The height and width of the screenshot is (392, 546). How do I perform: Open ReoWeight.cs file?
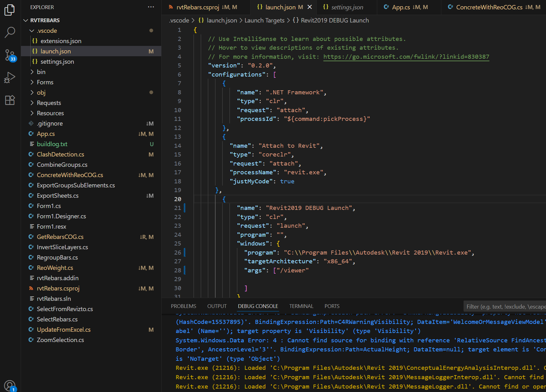click(x=91, y=268)
